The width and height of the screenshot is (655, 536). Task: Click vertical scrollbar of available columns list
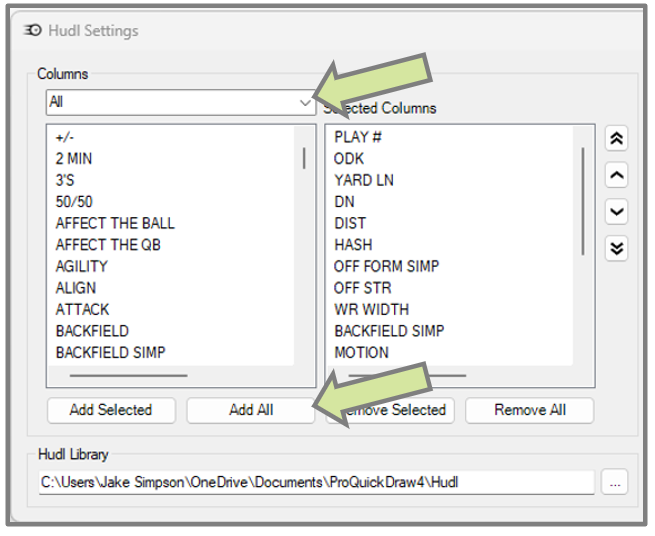click(x=304, y=160)
